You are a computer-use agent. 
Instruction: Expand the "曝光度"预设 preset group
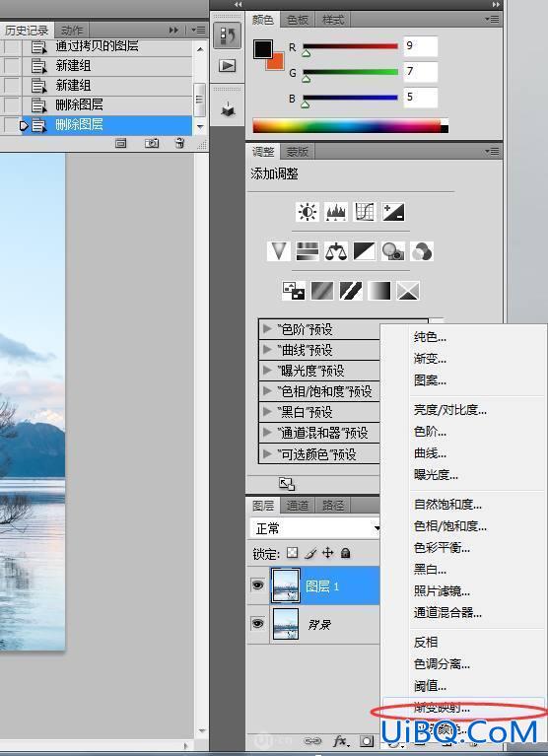(x=266, y=371)
